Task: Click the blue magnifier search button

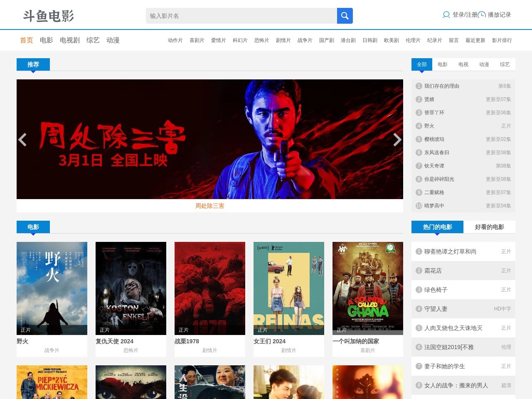Action: click(345, 16)
